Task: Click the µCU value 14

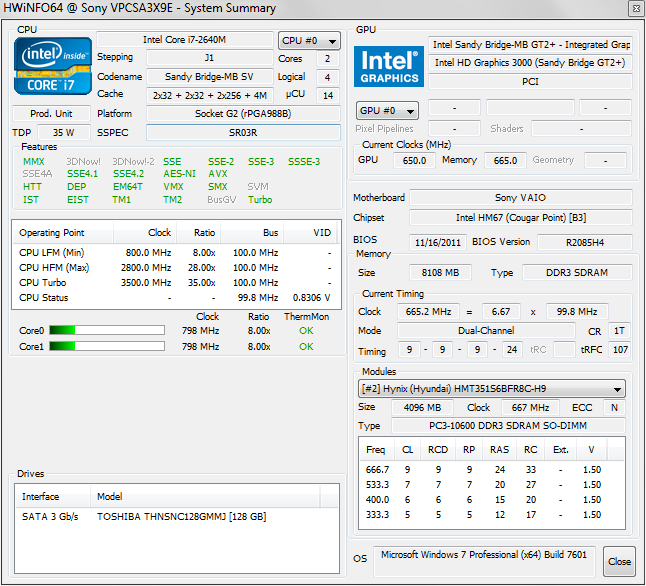Action: [328, 95]
